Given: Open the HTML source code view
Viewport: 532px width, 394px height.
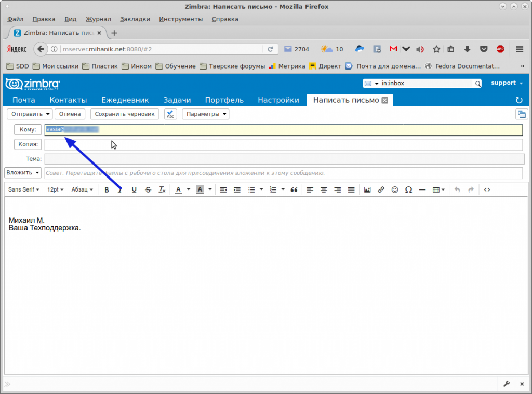Looking at the screenshot, I should click(487, 190).
